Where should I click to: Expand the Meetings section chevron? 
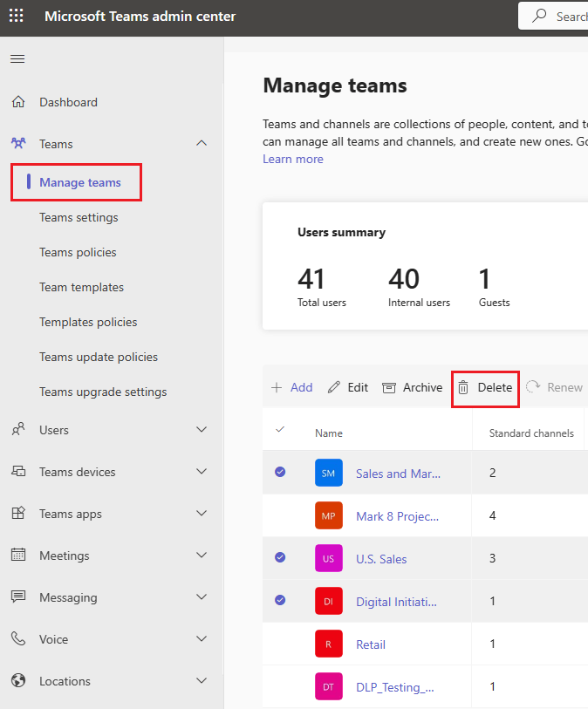pyautogui.click(x=202, y=555)
